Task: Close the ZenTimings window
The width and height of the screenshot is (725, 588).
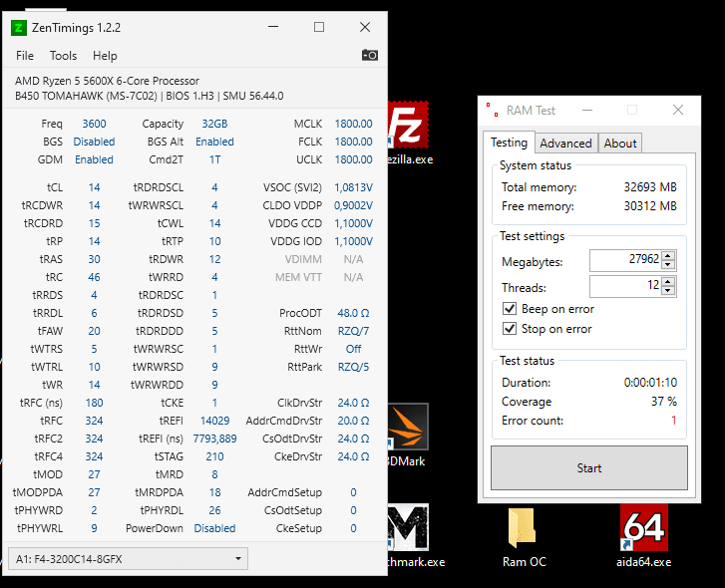Action: tap(365, 27)
